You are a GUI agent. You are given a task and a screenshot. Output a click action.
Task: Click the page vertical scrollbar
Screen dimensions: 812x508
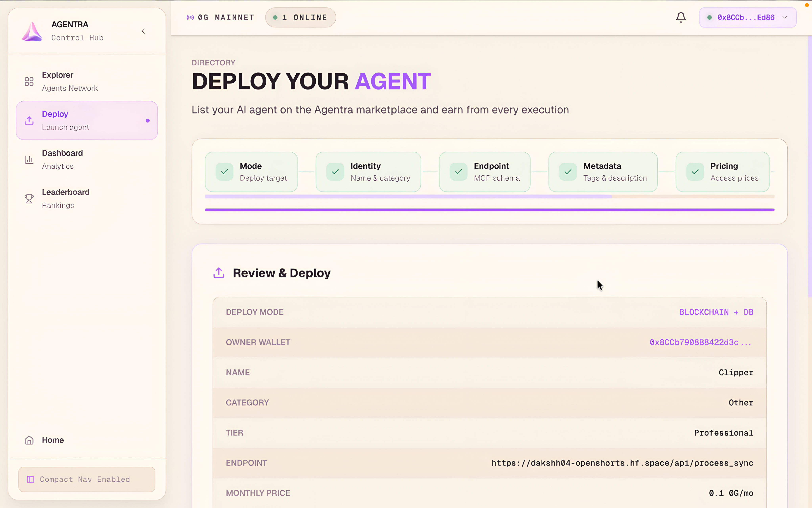(810, 167)
